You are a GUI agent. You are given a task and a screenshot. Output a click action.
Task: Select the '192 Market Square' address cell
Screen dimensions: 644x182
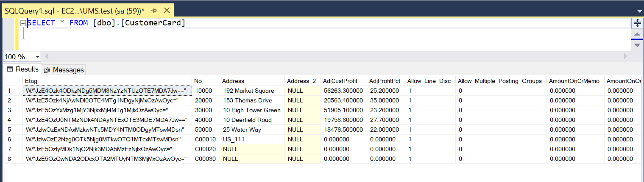[248, 91]
